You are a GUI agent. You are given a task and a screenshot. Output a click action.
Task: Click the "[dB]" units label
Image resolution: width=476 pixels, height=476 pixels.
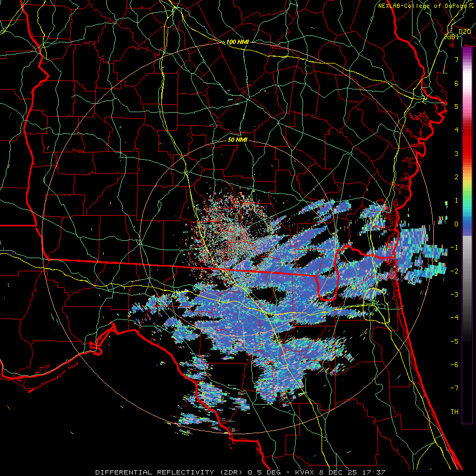pos(452,36)
